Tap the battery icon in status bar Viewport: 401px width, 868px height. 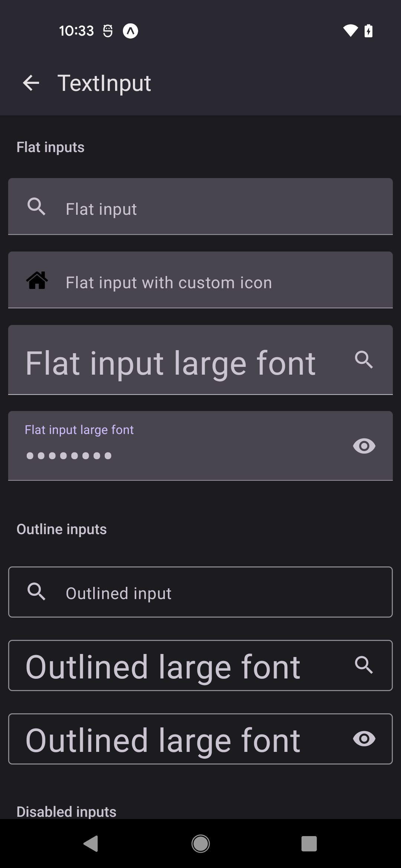(x=369, y=31)
